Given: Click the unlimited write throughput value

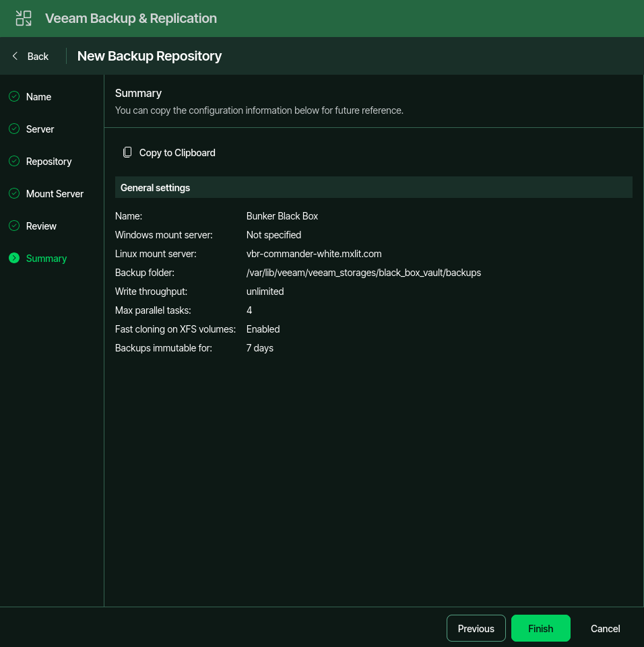Looking at the screenshot, I should 265,292.
